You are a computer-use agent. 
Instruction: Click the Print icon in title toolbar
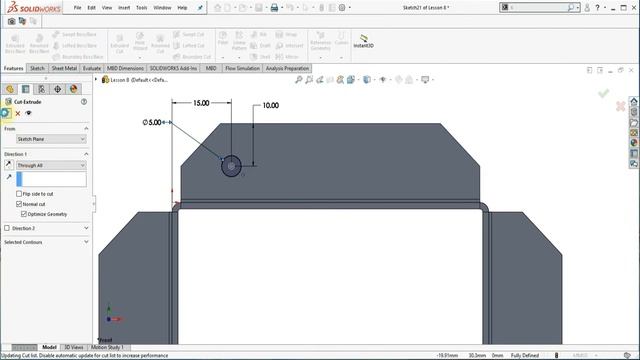[274, 7]
